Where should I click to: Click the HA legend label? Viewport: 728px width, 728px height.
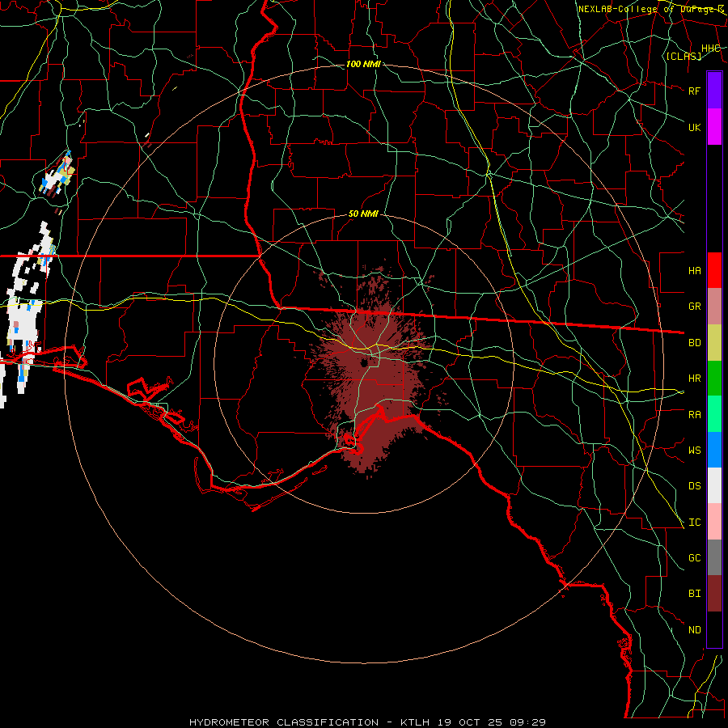pos(694,271)
